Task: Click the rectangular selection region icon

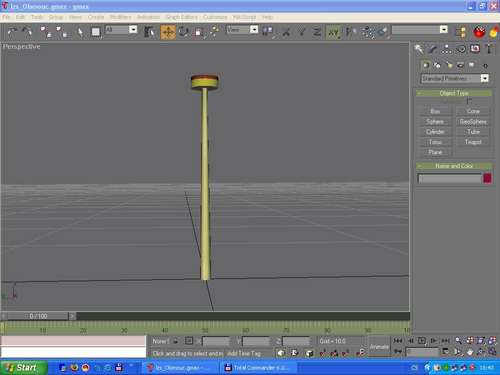Action: [x=96, y=32]
